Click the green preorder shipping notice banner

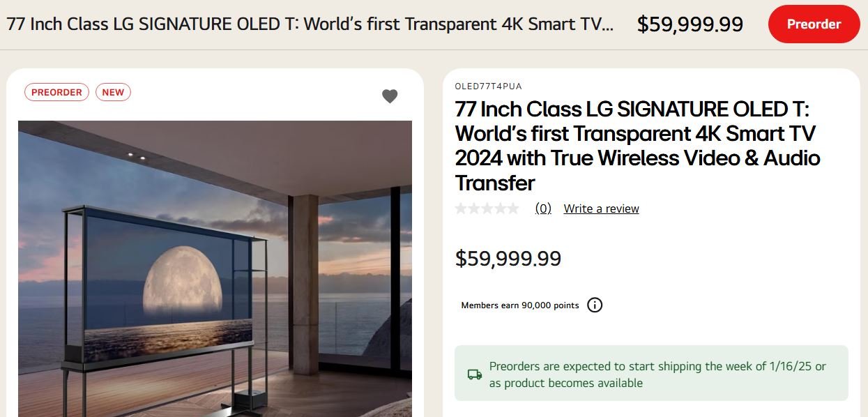coord(650,374)
